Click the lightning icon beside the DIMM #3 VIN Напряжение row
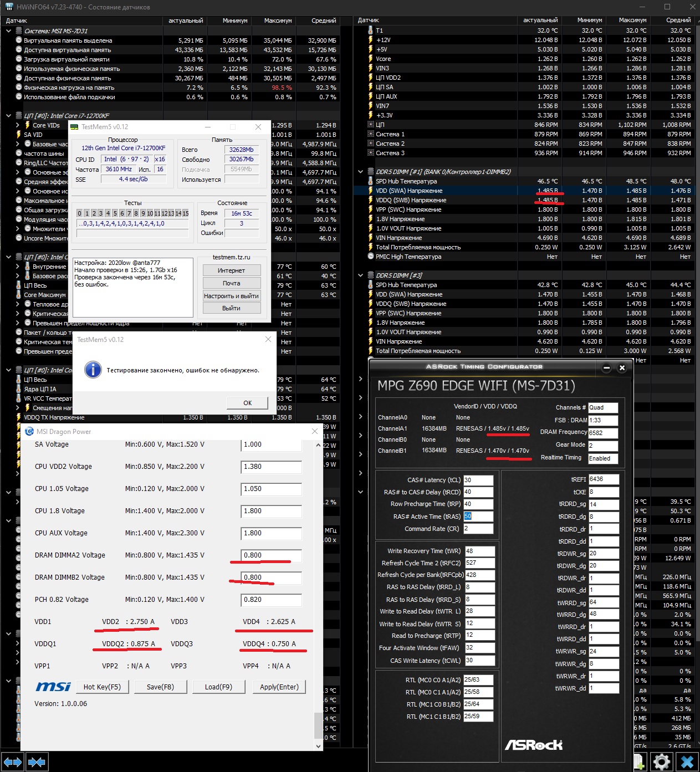This screenshot has width=700, height=772. tap(371, 341)
